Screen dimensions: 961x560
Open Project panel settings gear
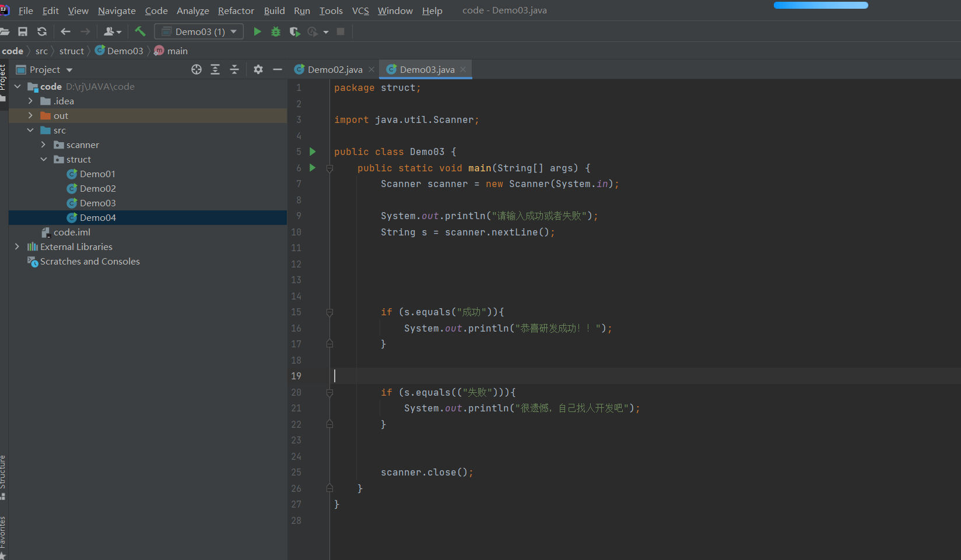coord(258,70)
